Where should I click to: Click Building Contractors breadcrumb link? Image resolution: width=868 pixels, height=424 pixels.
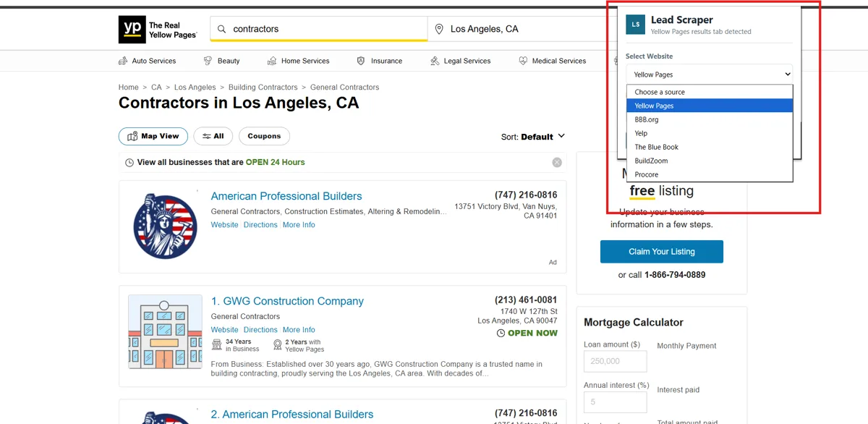click(263, 88)
